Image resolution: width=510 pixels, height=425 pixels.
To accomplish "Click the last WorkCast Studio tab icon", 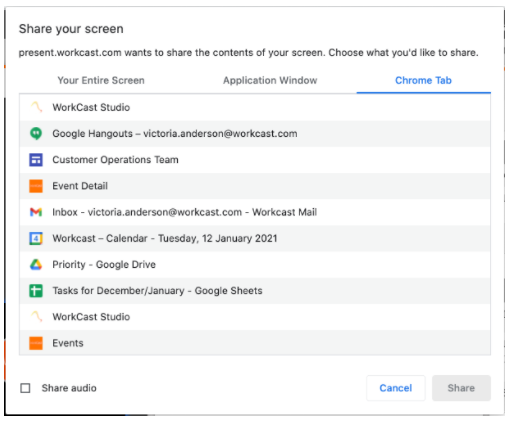I will [x=36, y=317].
